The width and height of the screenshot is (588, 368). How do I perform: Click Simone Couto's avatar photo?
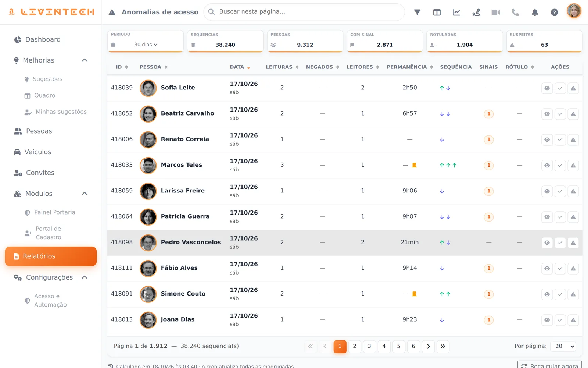[148, 294]
